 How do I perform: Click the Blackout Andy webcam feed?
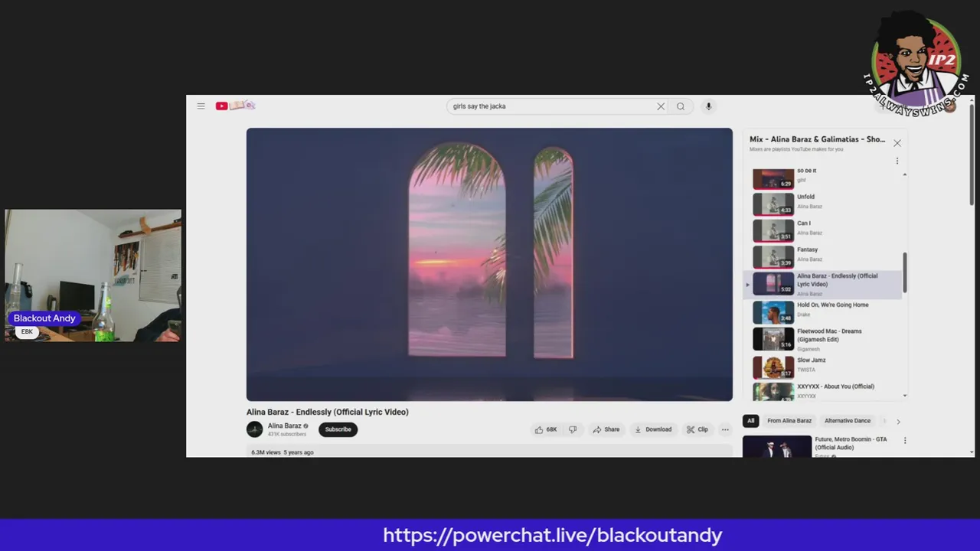coord(93,275)
